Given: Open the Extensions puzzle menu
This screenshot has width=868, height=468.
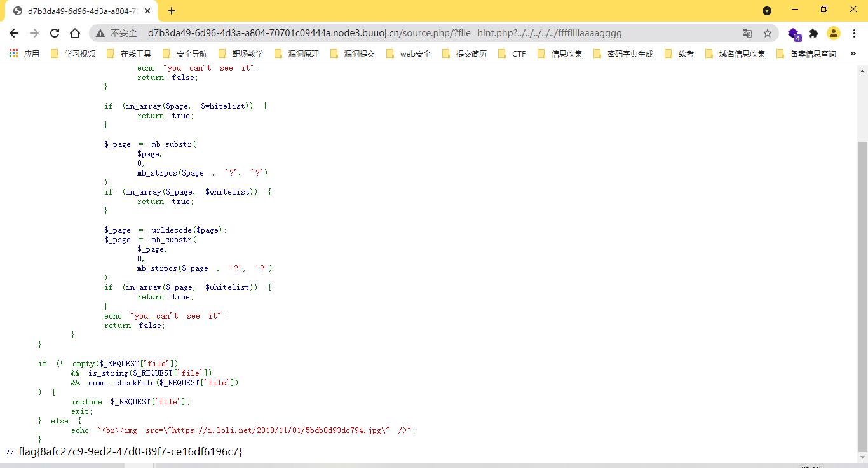Looking at the screenshot, I should point(813,33).
